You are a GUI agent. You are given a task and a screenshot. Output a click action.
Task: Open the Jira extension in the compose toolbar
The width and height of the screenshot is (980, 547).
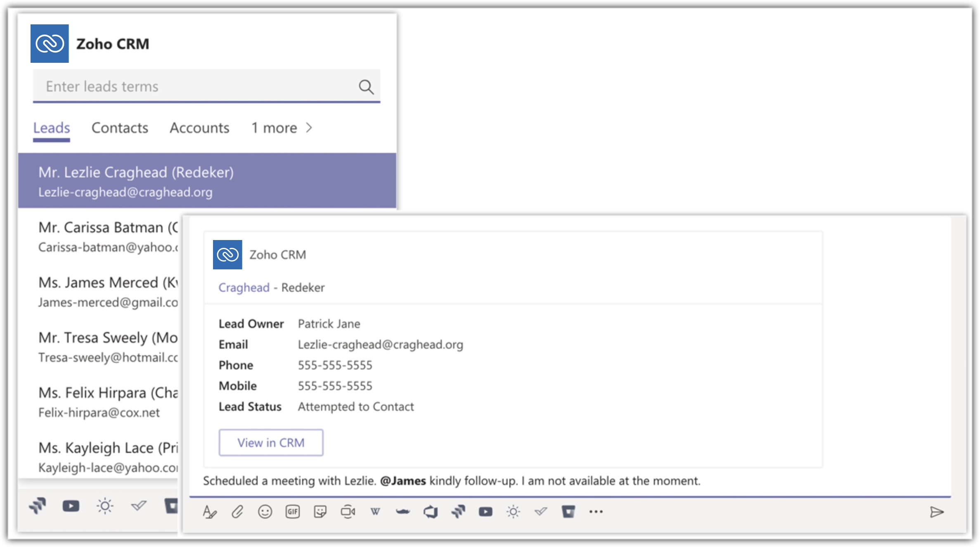pos(458,512)
